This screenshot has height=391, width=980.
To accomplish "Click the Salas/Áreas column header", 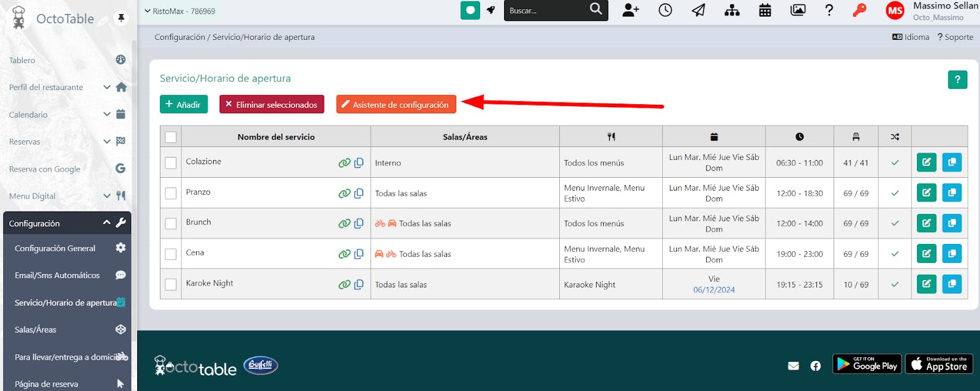I will (465, 137).
